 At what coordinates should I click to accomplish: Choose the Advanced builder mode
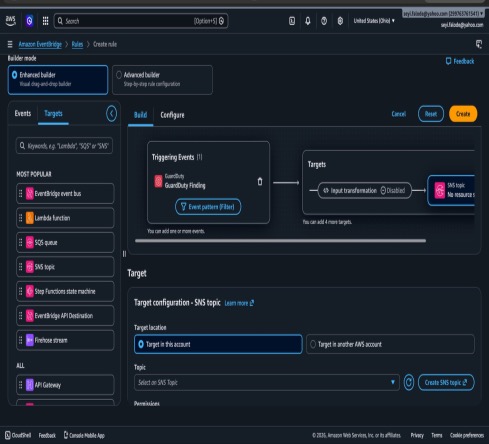click(162, 80)
